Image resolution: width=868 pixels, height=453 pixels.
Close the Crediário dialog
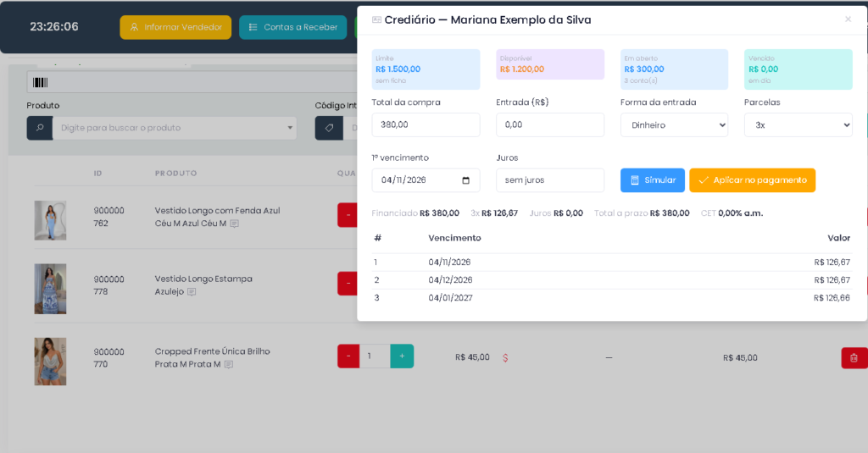tap(848, 19)
